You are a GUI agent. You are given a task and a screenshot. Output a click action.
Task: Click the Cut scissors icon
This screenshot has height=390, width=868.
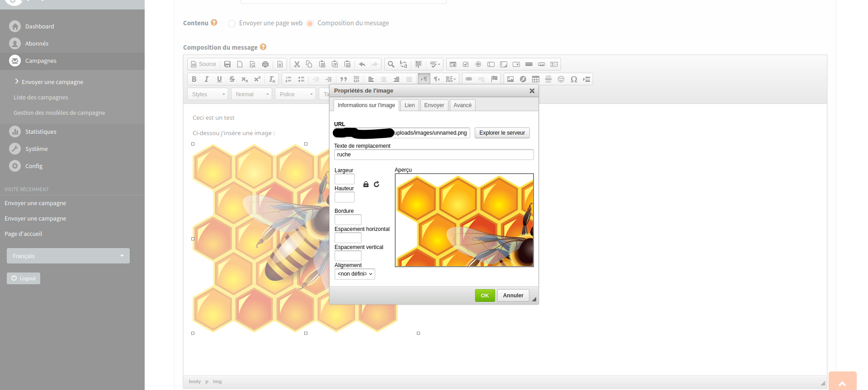[x=297, y=64]
